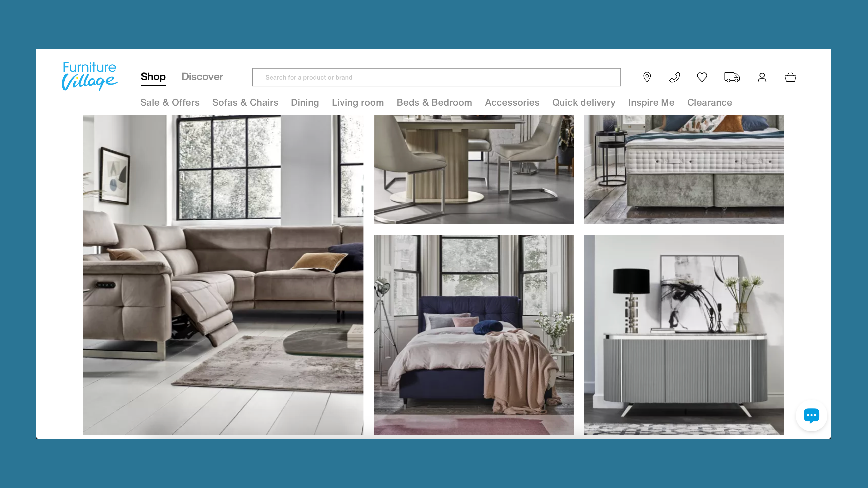Select the Quick delivery link
Image resolution: width=868 pixels, height=488 pixels.
point(583,102)
